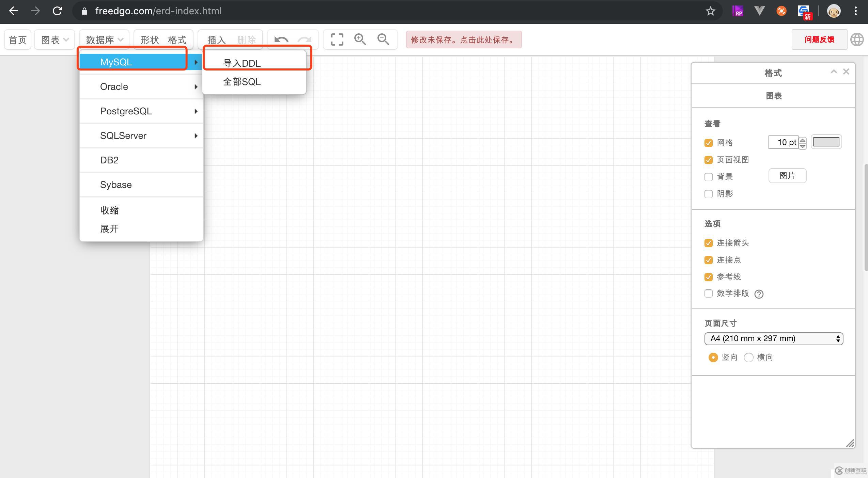Screen dimensions: 868x478
Task: Open the A4 page size dropdown
Action: (x=773, y=339)
